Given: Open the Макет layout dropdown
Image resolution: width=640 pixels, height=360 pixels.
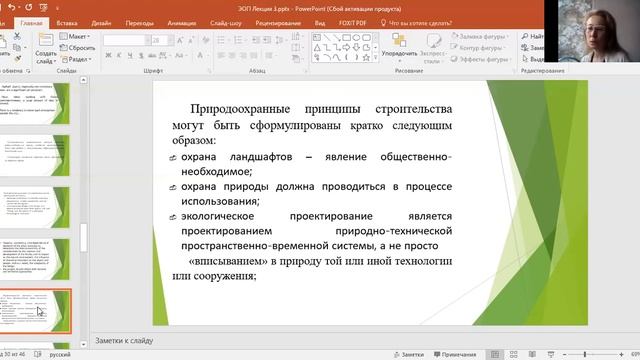Looking at the screenshot, I should pos(75,36).
